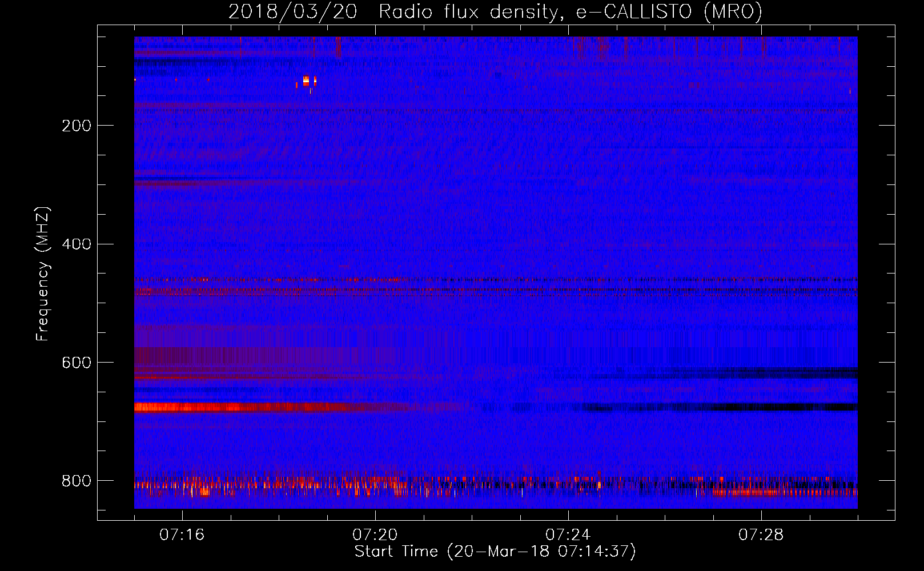Click the plot title 'Radio flux density, e-CALLISTO (MRO)'

coord(571,11)
